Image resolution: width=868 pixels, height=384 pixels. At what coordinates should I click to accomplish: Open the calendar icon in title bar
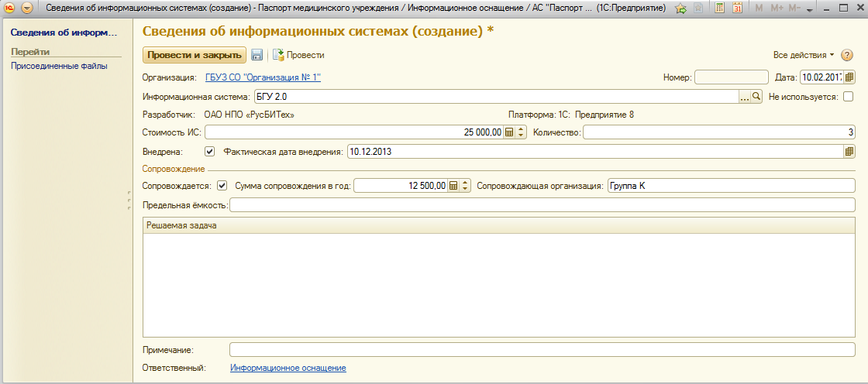737,9
